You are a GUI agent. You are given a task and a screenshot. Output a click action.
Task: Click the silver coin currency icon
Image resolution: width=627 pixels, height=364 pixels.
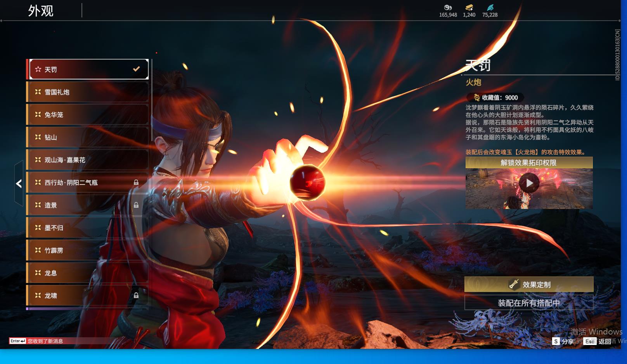click(448, 7)
